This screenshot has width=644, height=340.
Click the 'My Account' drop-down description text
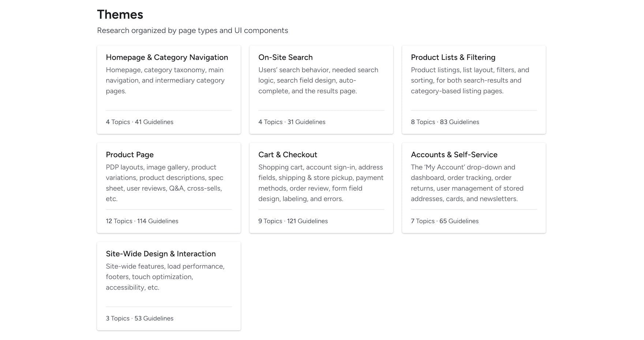tap(467, 183)
